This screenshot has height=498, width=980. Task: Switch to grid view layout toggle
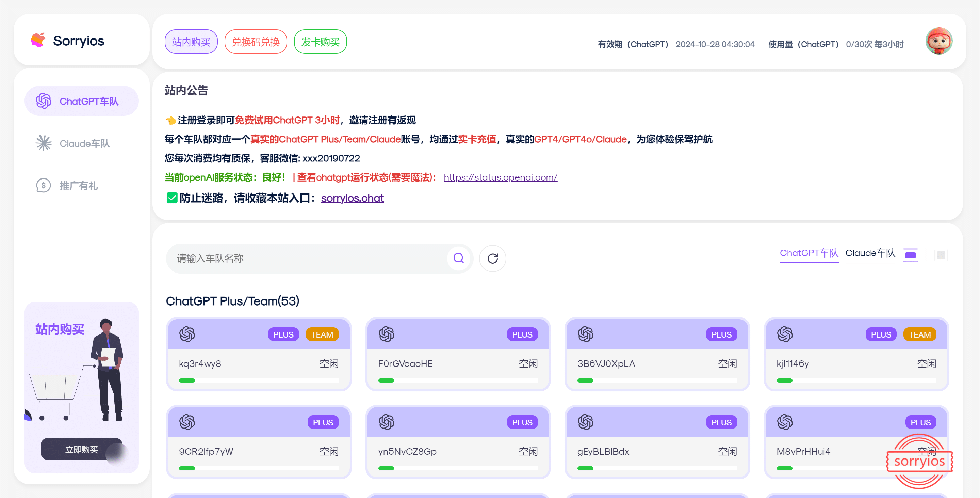[x=941, y=255]
